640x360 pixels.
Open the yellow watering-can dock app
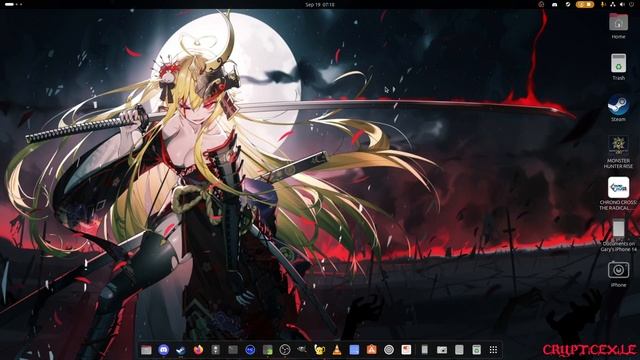coord(320,350)
